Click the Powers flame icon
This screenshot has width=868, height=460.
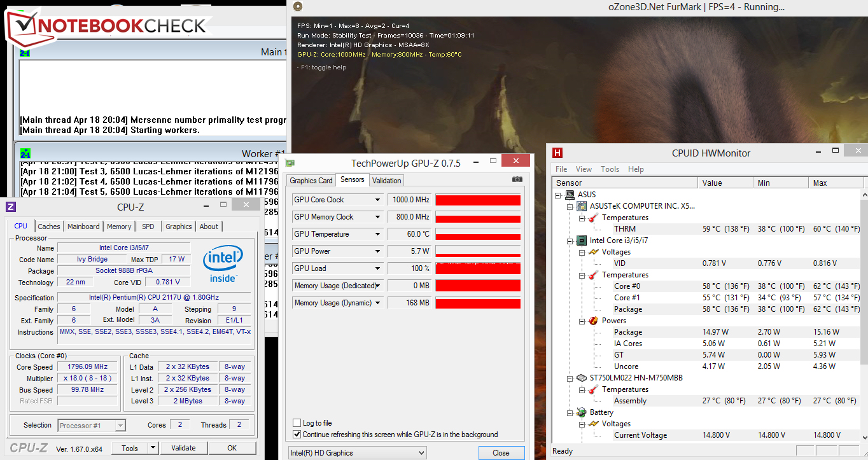593,321
